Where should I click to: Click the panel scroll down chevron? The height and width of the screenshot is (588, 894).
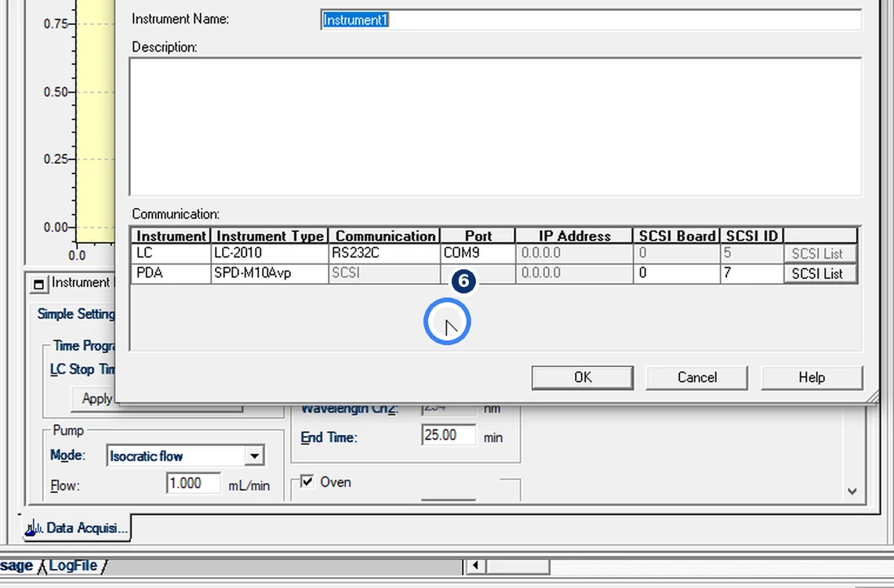coord(852,491)
